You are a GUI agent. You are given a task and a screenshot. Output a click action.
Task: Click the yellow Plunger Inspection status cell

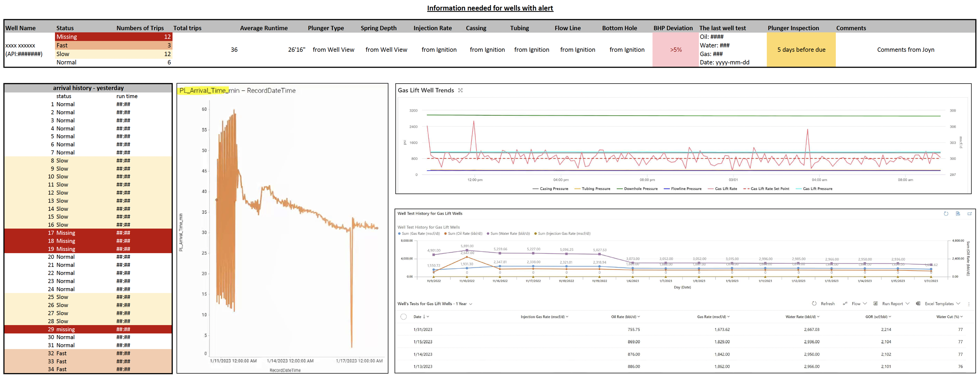801,50
